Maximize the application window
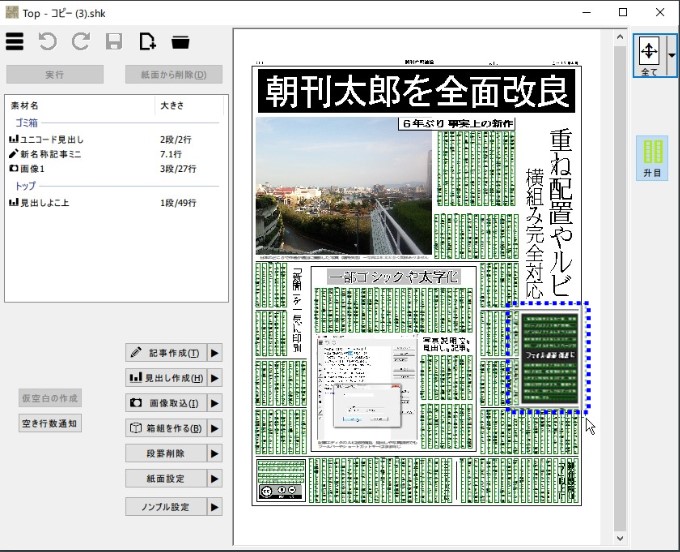Image resolution: width=680 pixels, height=552 pixels. [623, 12]
